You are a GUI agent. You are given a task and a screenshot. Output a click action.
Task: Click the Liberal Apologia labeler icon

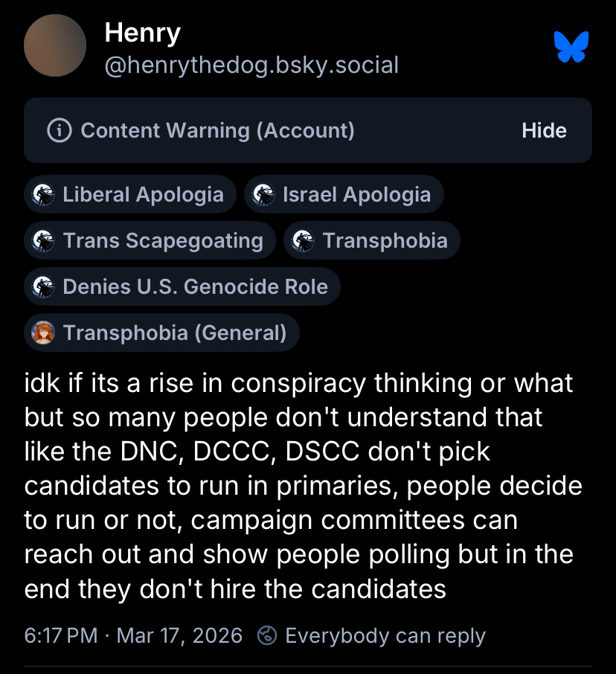coord(44,195)
